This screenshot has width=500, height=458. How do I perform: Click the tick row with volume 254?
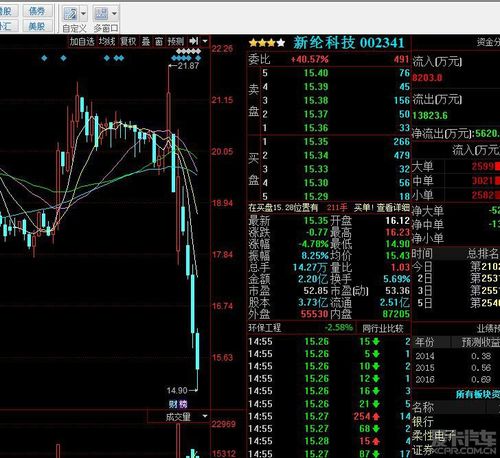pos(329,416)
